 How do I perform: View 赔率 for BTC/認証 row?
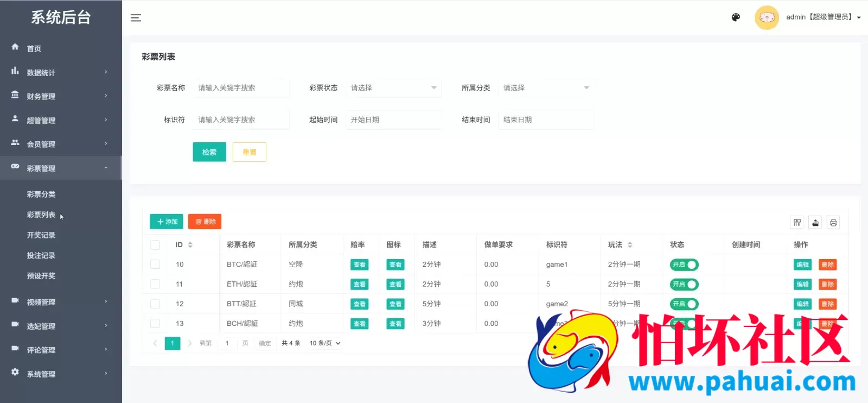[360, 265]
